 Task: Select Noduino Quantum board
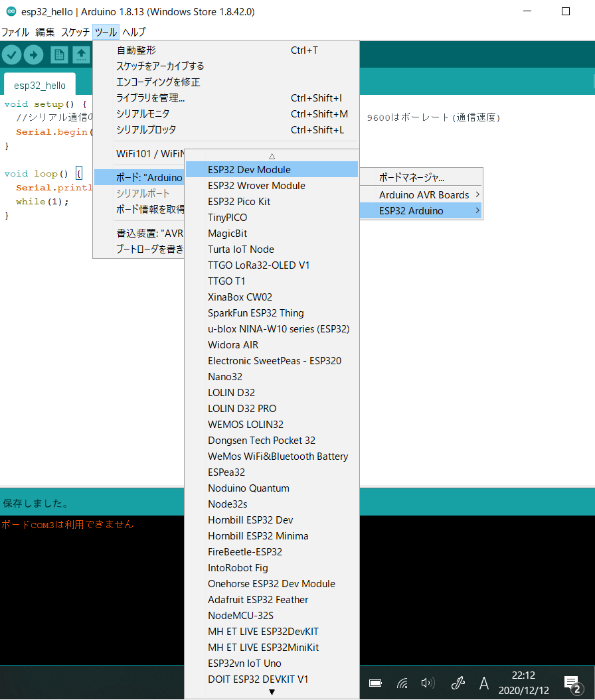point(272,488)
